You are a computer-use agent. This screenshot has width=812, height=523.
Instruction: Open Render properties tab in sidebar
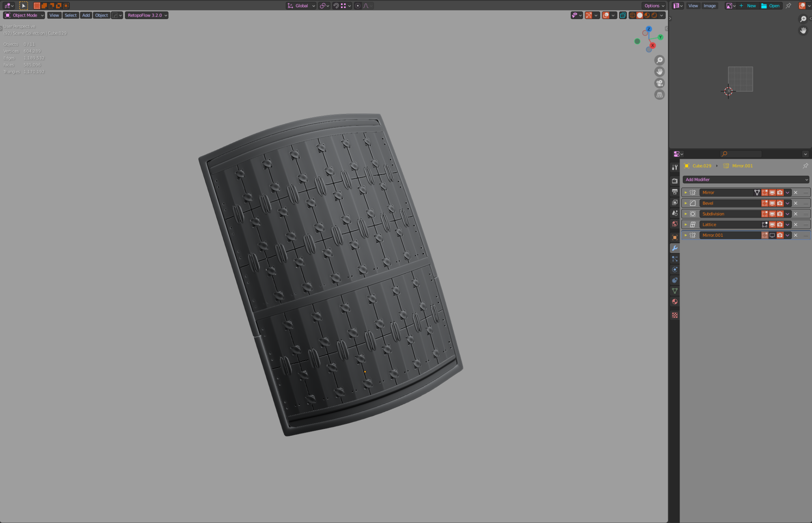[675, 181]
